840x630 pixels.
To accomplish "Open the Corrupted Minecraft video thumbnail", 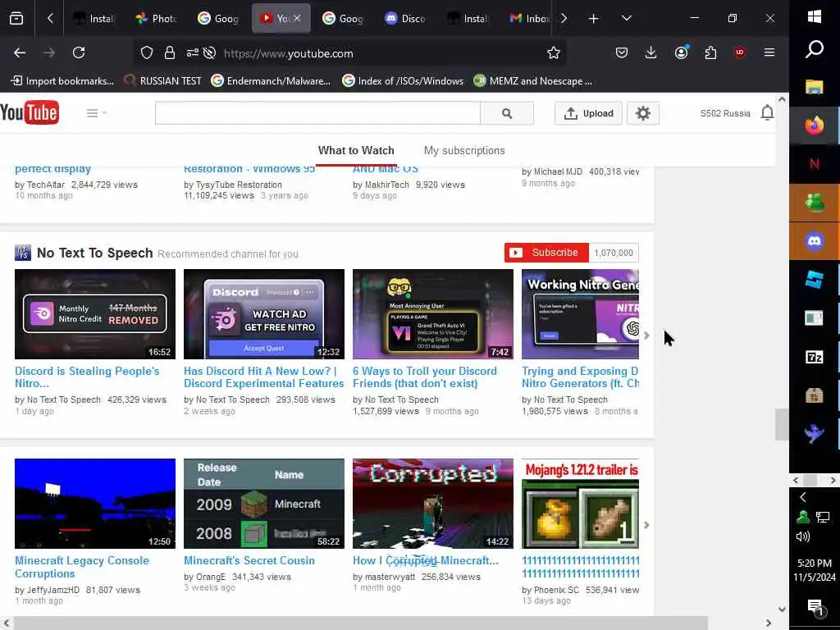I will 433,503.
